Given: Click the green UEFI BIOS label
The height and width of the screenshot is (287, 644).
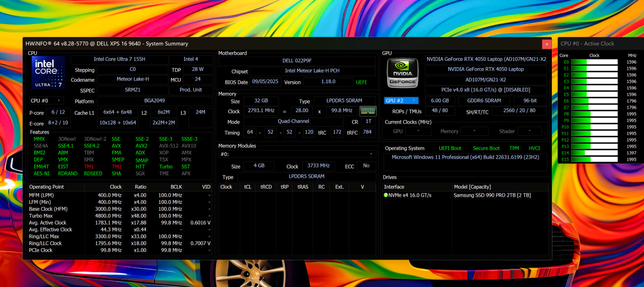Looking at the screenshot, I should click(361, 82).
